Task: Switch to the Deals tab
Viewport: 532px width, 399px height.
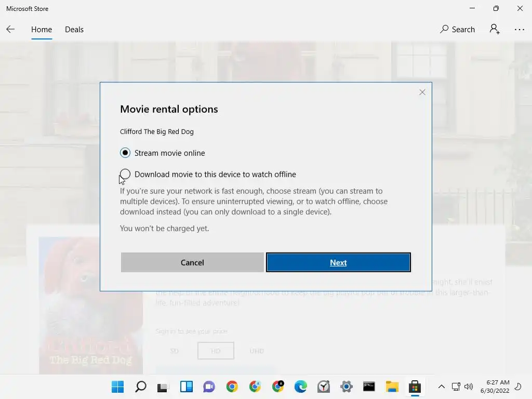Action: click(x=74, y=30)
